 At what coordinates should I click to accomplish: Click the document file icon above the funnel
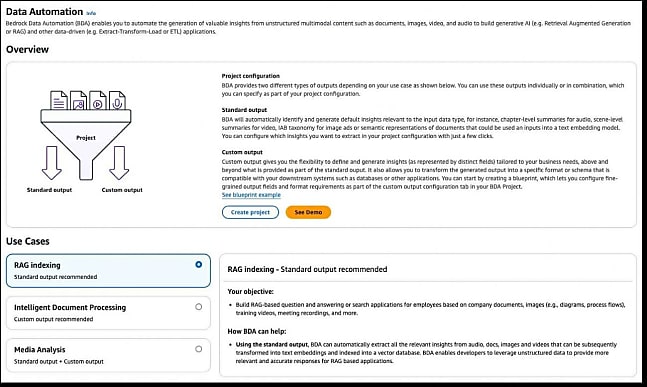point(59,100)
